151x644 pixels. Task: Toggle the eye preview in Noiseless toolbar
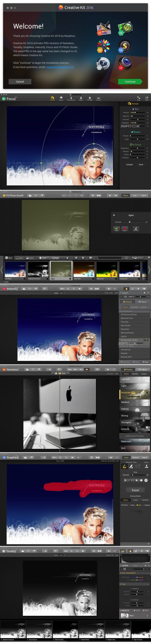(x=97, y=369)
